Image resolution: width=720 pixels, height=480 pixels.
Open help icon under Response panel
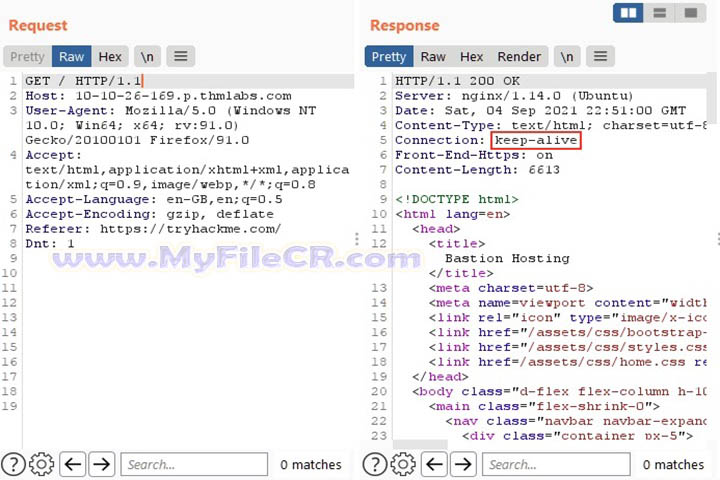[x=375, y=464]
